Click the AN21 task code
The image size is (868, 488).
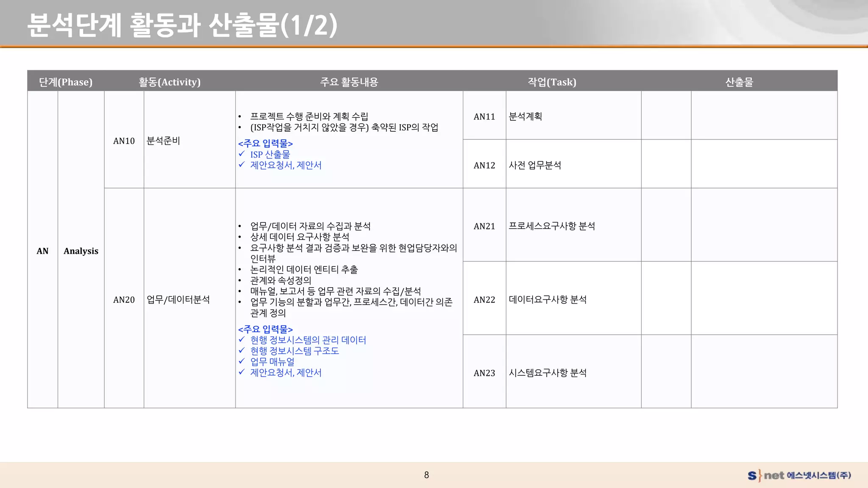pos(484,226)
